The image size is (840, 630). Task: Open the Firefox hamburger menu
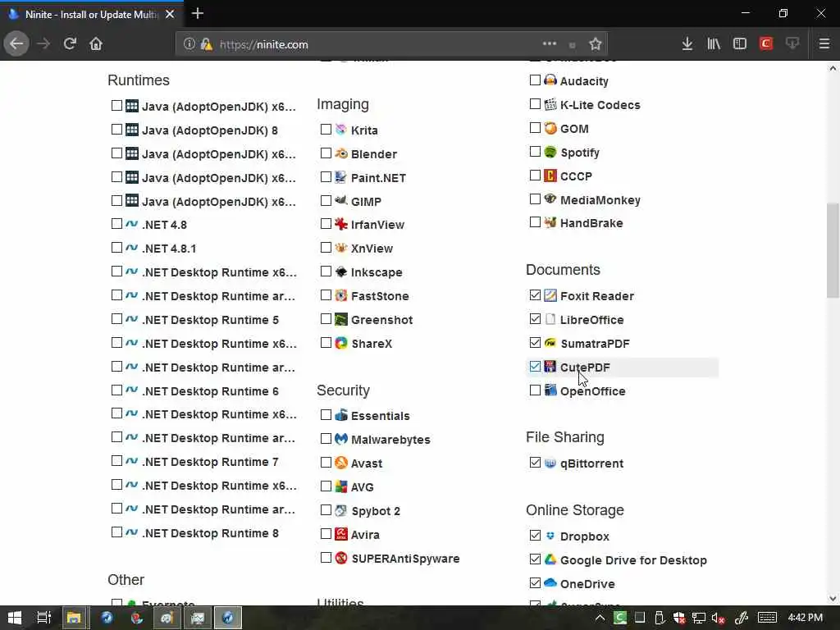(824, 44)
